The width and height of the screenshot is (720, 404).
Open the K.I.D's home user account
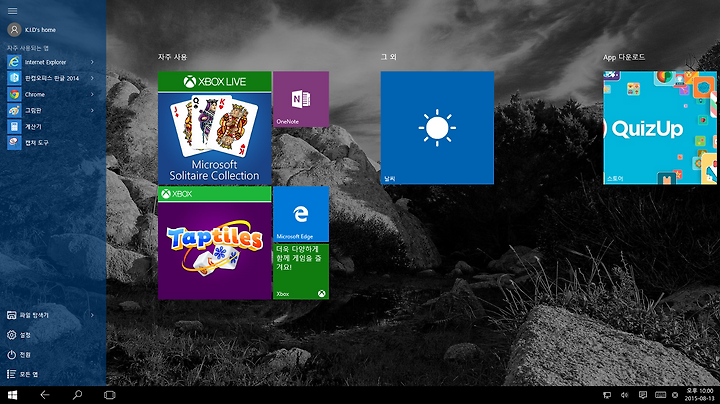32,30
